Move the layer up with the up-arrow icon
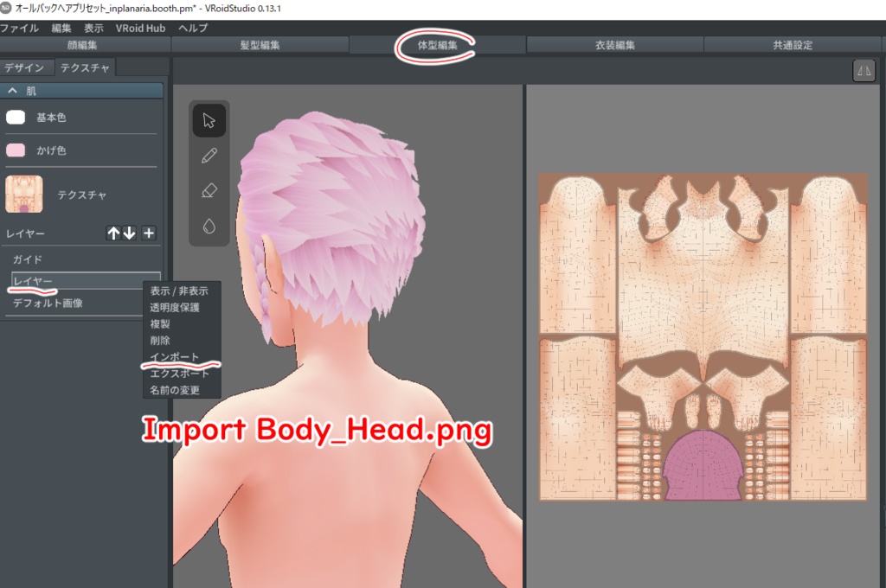Image resolution: width=886 pixels, height=588 pixels. (x=112, y=233)
